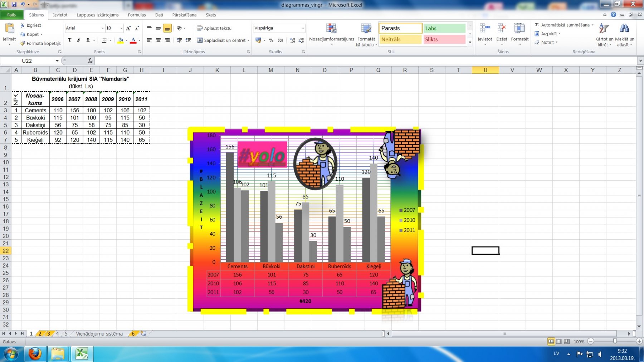The width and height of the screenshot is (644, 362).
Task: Open the Pārskatīšana tab
Action: coord(184,15)
